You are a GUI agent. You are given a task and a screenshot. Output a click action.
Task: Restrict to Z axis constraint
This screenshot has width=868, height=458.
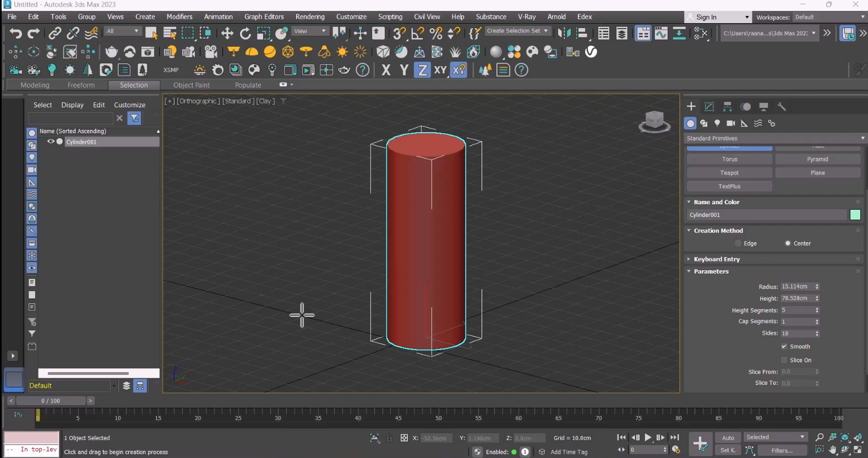422,70
